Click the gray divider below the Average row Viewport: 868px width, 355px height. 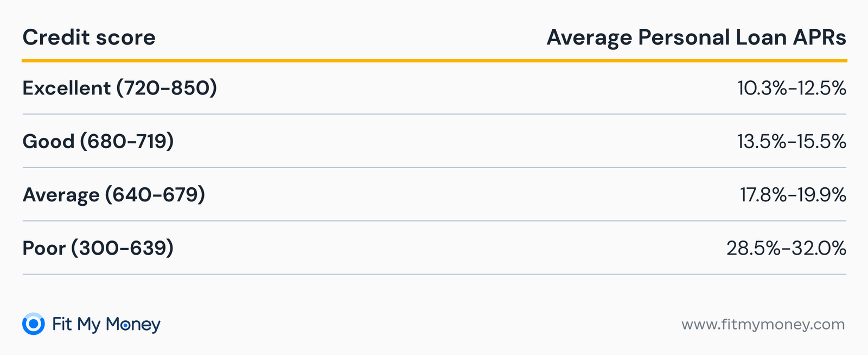click(x=434, y=221)
